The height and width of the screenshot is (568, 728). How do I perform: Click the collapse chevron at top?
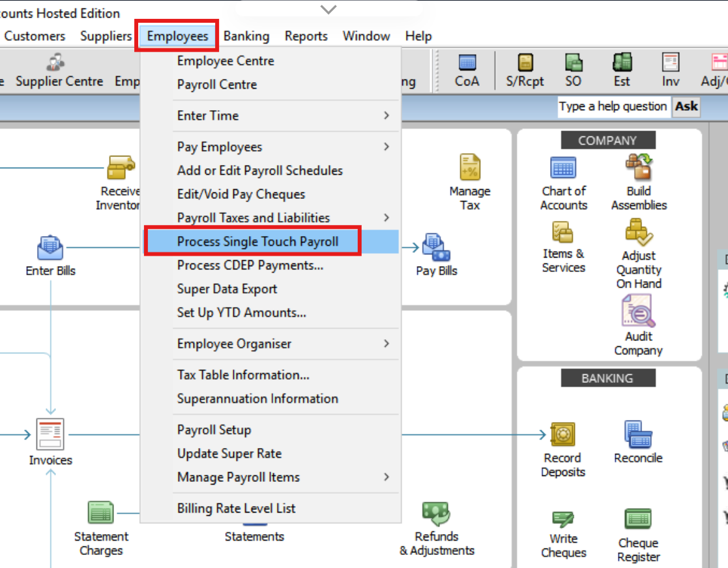click(x=328, y=9)
